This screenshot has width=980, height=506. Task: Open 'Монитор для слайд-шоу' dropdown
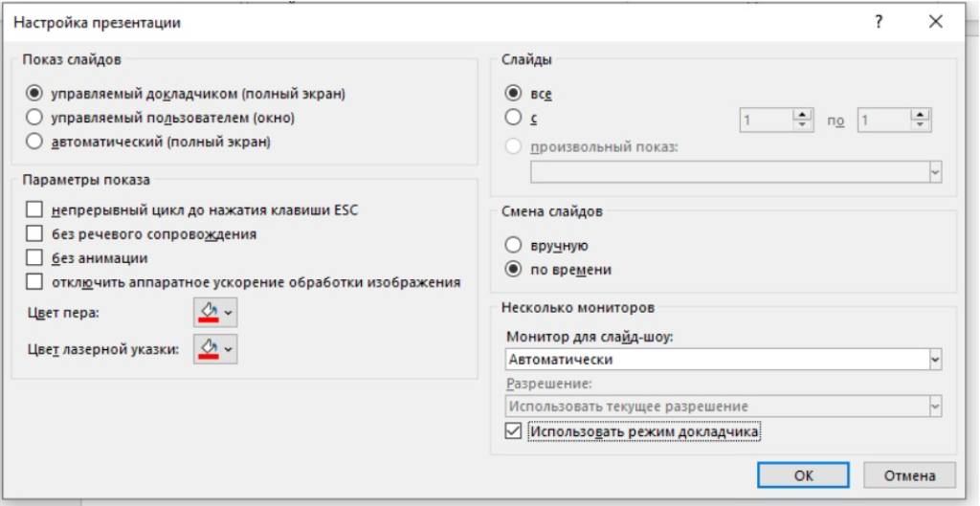(935, 360)
